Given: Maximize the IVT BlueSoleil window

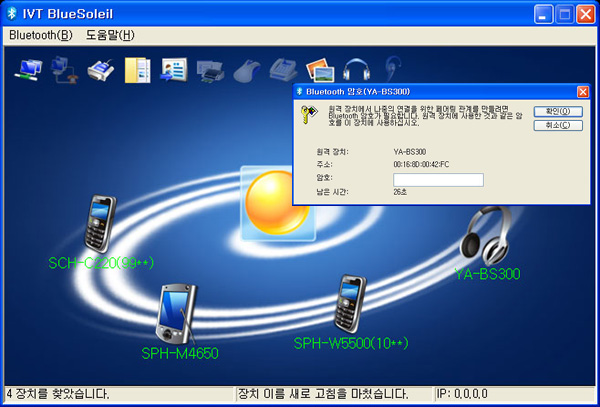Looking at the screenshot, I should [x=564, y=14].
